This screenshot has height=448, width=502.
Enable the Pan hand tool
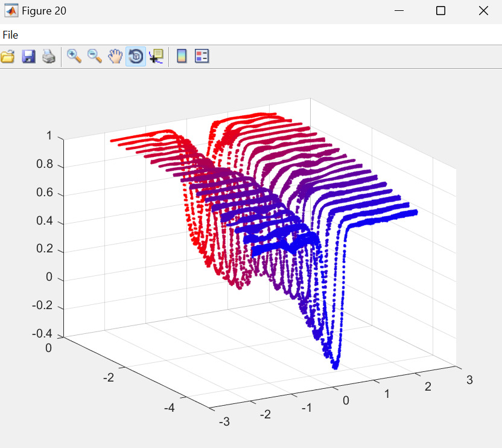pyautogui.click(x=115, y=57)
